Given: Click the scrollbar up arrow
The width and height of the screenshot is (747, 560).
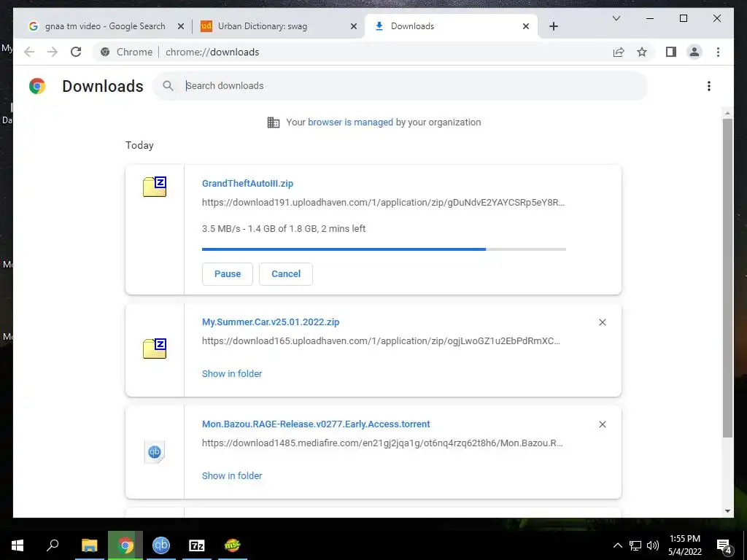Looking at the screenshot, I should pyautogui.click(x=727, y=113).
